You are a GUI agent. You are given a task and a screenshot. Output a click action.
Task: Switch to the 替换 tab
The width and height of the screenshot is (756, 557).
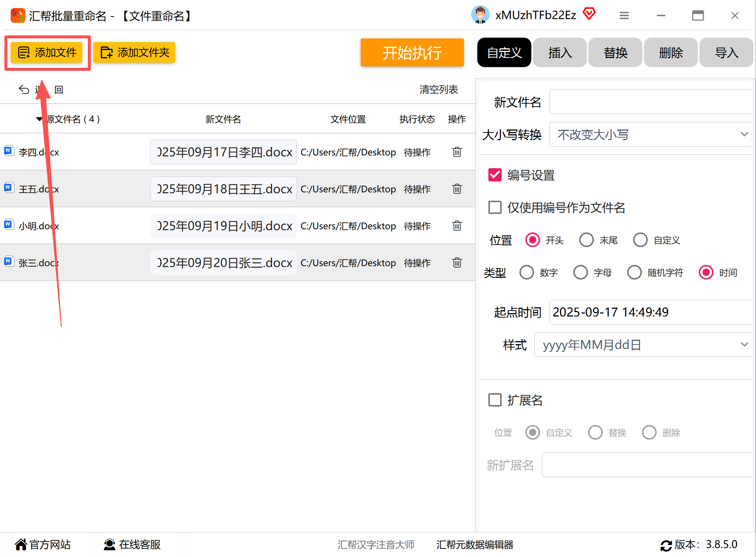[615, 53]
